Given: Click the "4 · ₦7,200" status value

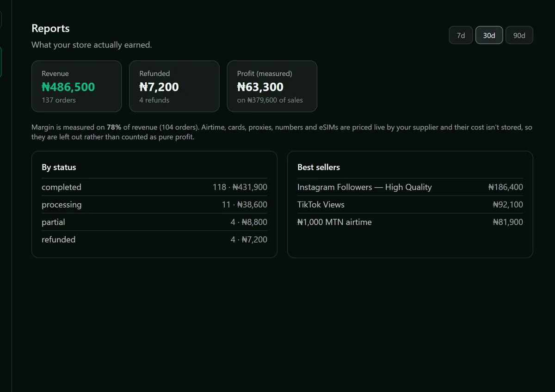Looking at the screenshot, I should (249, 240).
